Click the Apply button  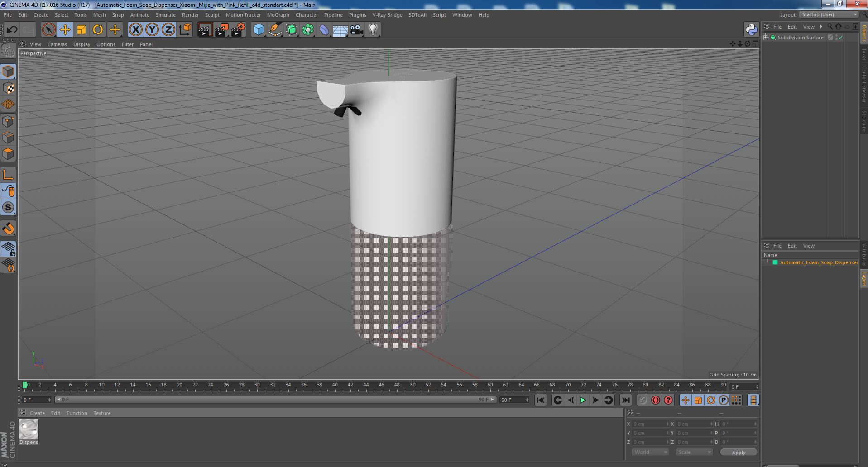pyautogui.click(x=739, y=452)
